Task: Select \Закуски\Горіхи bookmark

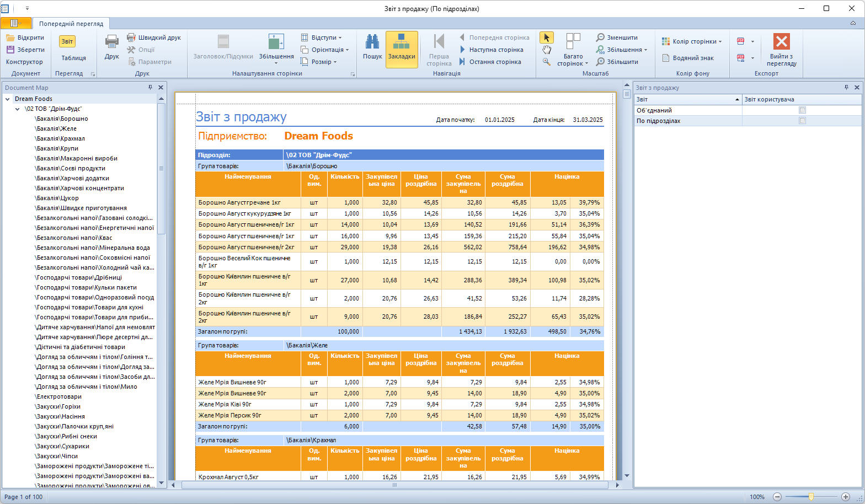Action: click(57, 406)
